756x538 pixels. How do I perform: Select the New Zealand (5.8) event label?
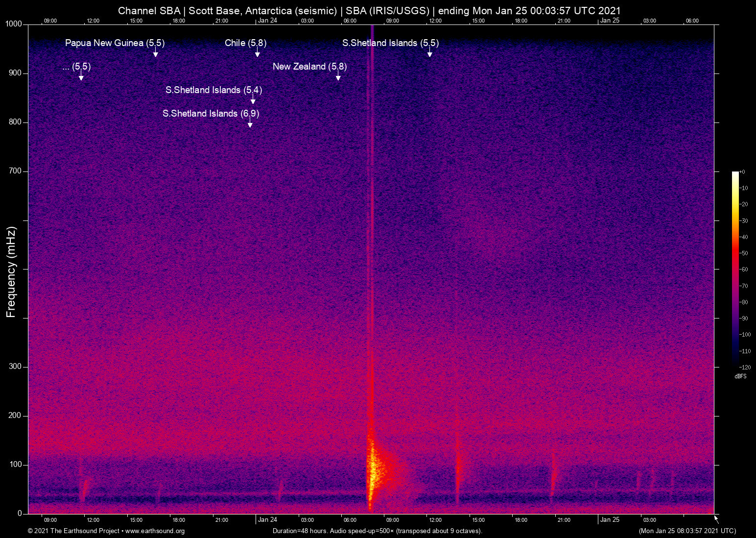[x=309, y=67]
